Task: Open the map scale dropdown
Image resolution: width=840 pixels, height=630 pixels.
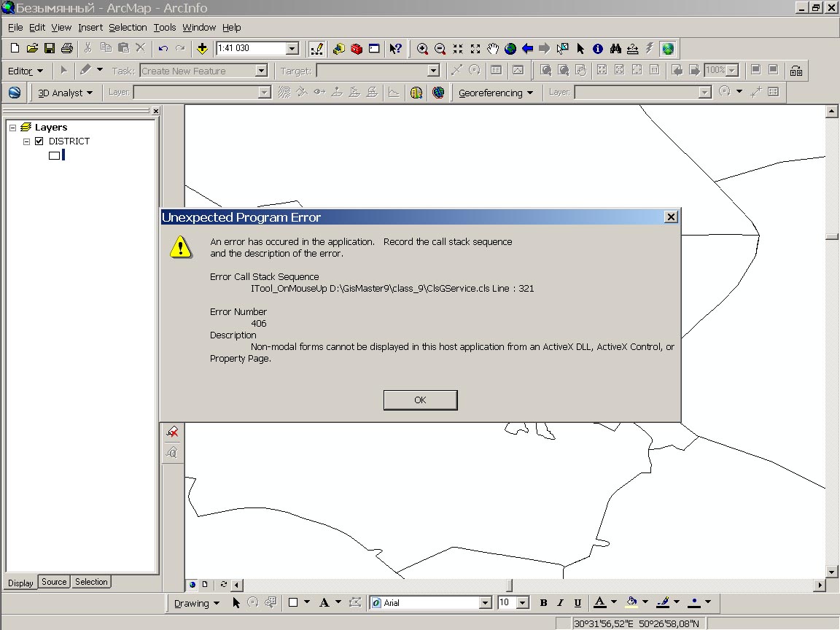Action: pos(292,48)
